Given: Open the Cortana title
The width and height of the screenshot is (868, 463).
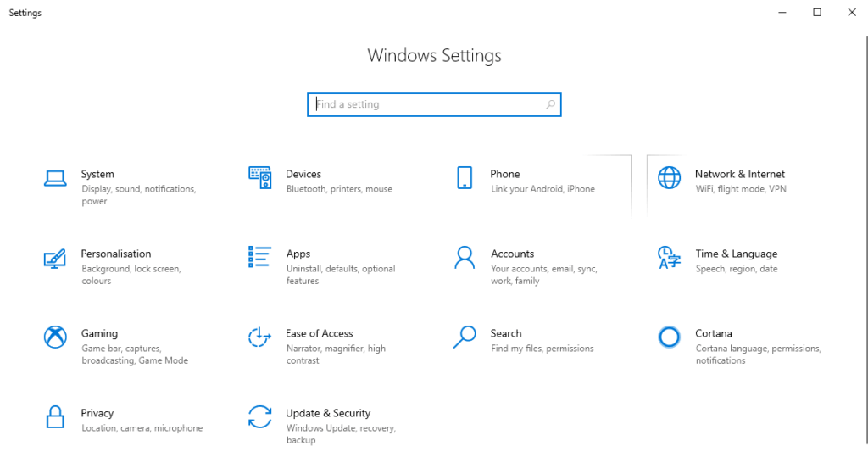Looking at the screenshot, I should pyautogui.click(x=714, y=333).
